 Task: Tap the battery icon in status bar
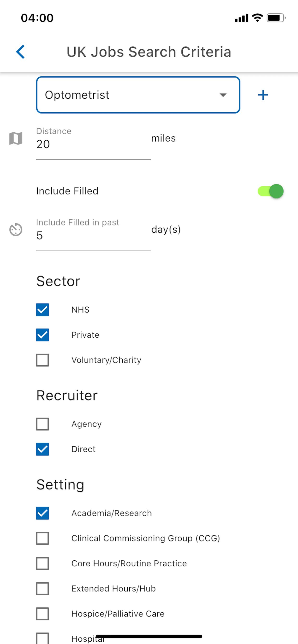[276, 18]
